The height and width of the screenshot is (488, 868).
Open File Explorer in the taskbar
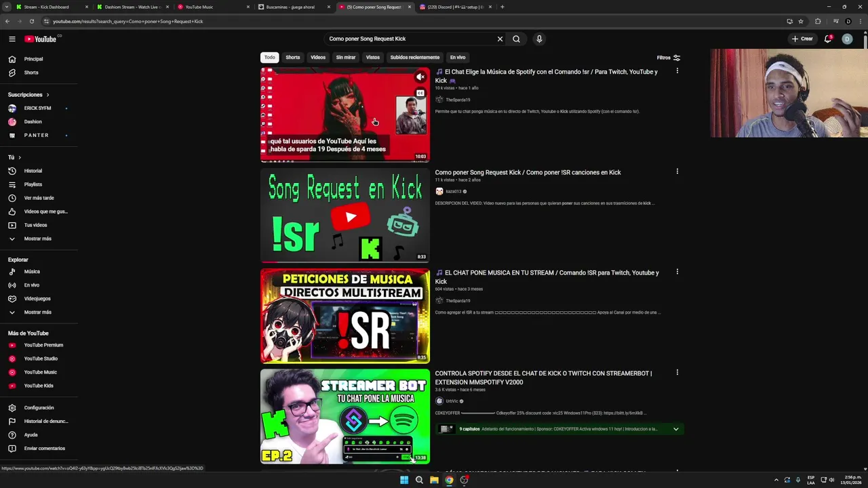tap(434, 480)
